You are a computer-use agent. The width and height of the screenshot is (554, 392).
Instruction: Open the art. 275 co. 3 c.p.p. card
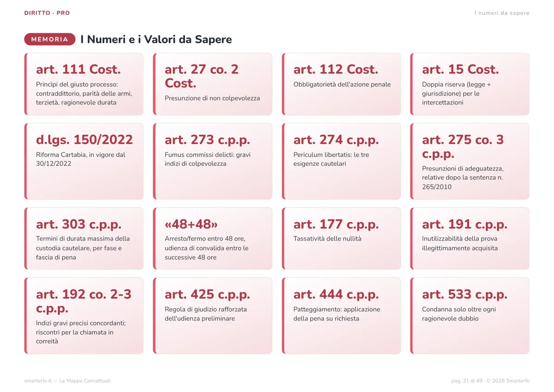point(470,161)
